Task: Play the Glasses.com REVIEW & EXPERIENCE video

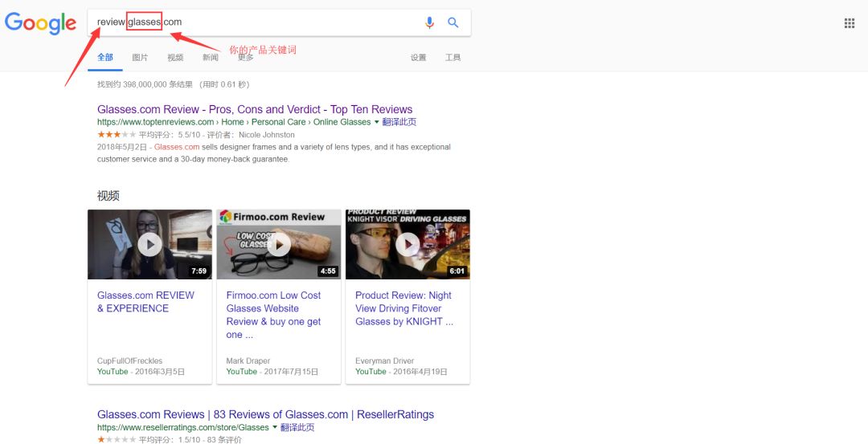Action: coord(149,244)
